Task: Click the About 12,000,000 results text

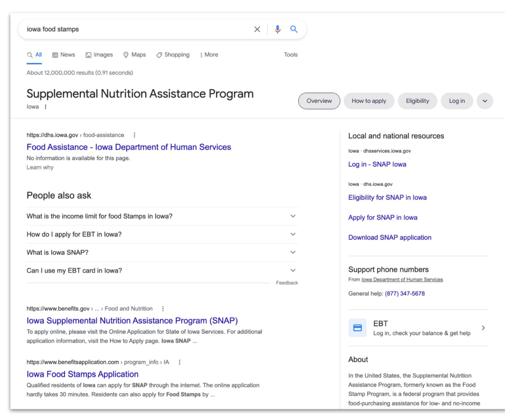Action: click(x=80, y=73)
